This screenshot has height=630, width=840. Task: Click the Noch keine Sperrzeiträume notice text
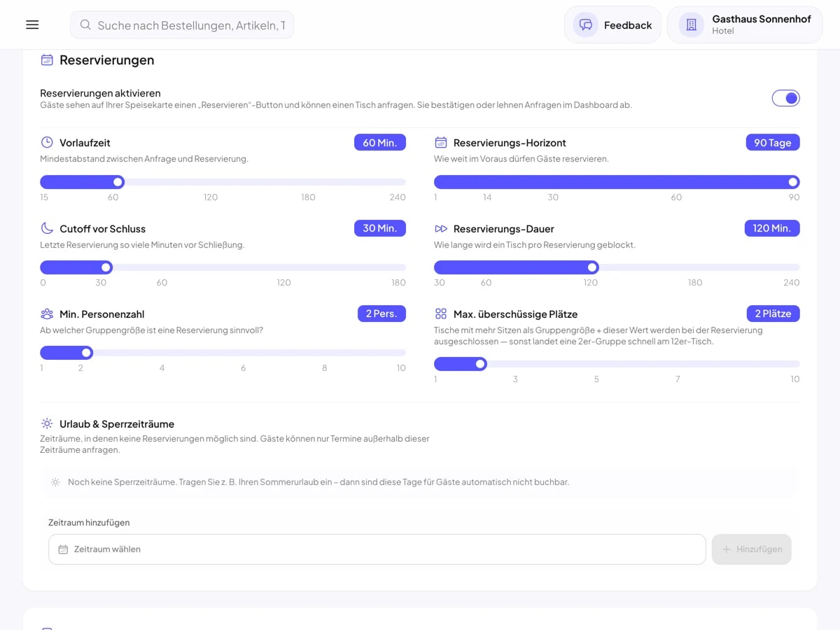point(318,482)
